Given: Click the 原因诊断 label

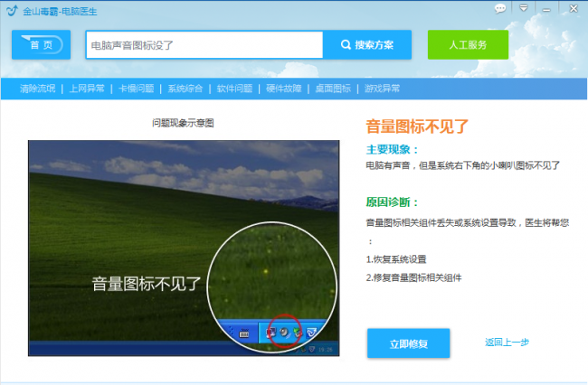Looking at the screenshot, I should [x=392, y=202].
